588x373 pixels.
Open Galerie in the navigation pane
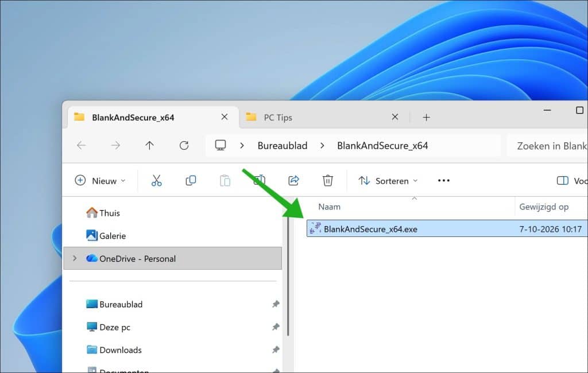click(106, 236)
